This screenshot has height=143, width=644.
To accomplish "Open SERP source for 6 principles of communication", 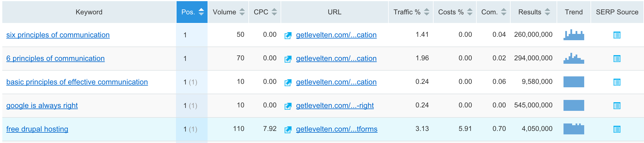I will pos(617,59).
